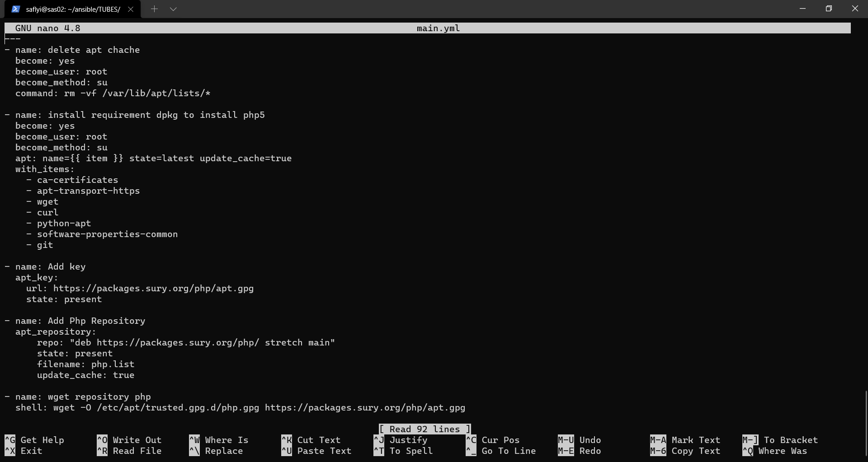Click the M-] To Bracket shortcut
Image resolution: width=868 pixels, height=462 pixels.
click(x=780, y=440)
